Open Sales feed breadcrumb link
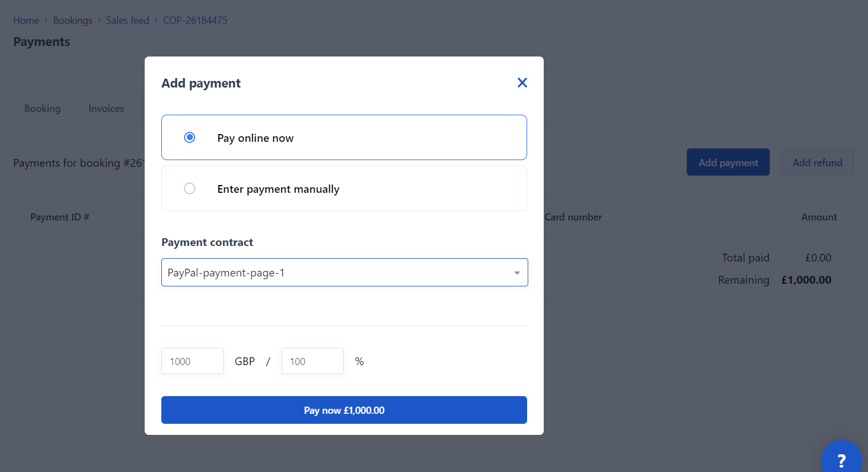The width and height of the screenshot is (868, 472). pos(128,20)
